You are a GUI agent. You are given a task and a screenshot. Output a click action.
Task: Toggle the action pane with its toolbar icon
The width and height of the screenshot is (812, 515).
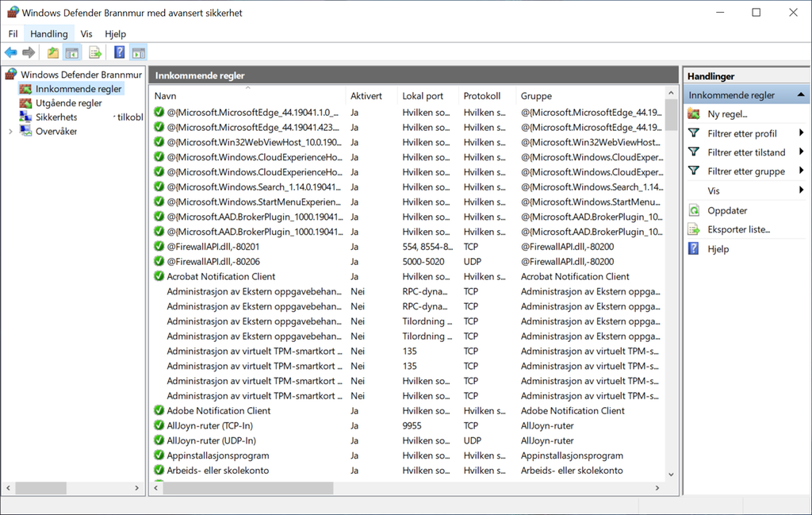click(136, 52)
